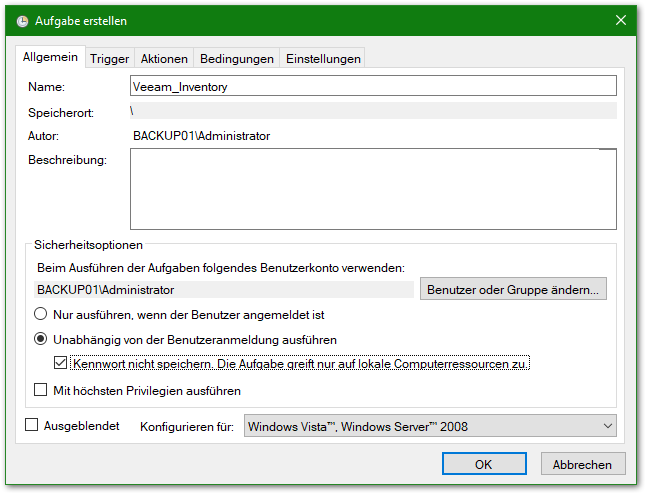
Task: Click the BACKUP01\Administrator user account field
Action: [x=224, y=290]
